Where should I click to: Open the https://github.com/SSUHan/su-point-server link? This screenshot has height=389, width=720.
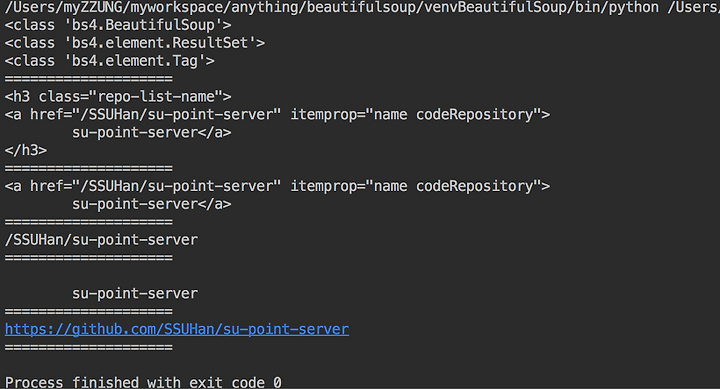tap(177, 329)
